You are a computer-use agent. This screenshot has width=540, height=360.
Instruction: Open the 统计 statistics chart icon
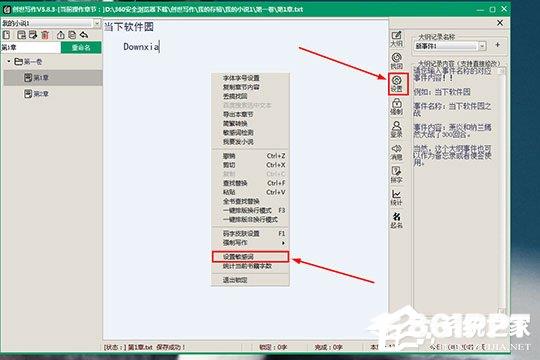click(x=397, y=197)
